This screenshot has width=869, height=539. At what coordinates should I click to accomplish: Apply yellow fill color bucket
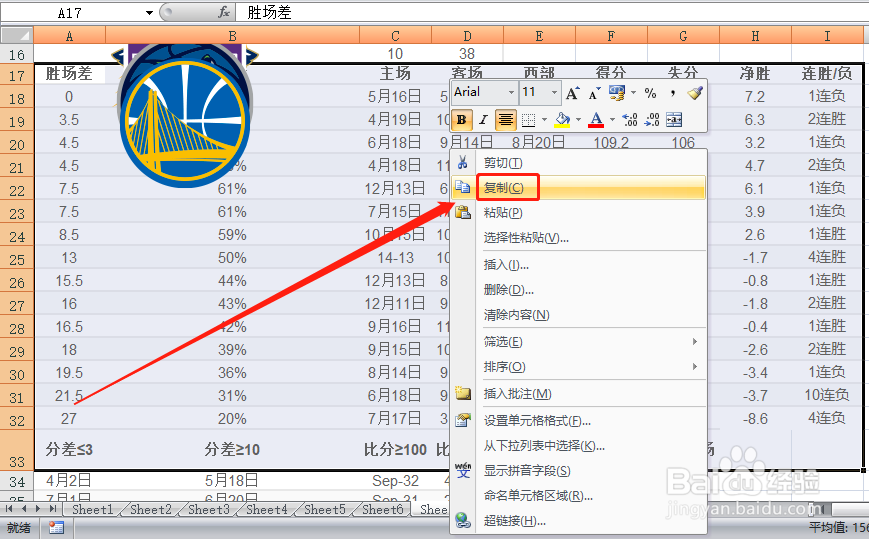point(563,120)
